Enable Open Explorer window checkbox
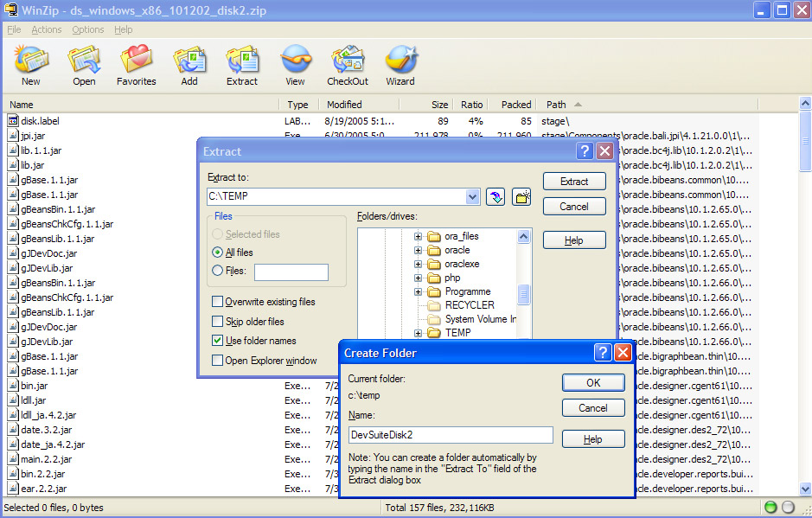 coord(218,360)
